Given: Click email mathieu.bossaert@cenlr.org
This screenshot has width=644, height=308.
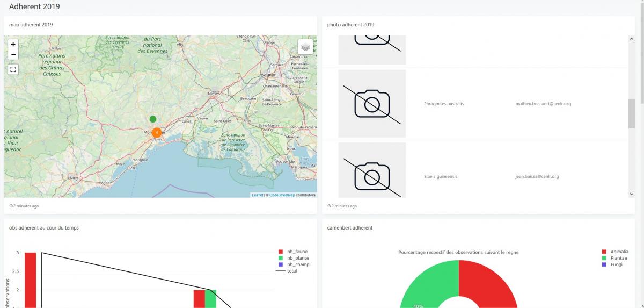Looking at the screenshot, I should click(x=543, y=104).
